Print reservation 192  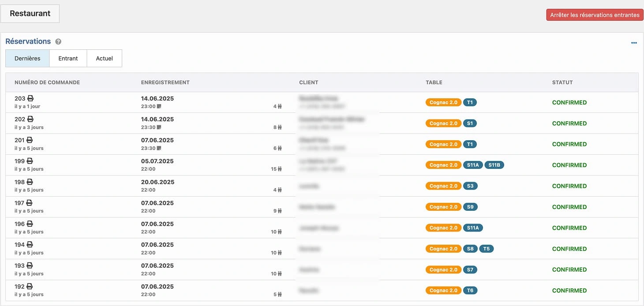(29, 286)
